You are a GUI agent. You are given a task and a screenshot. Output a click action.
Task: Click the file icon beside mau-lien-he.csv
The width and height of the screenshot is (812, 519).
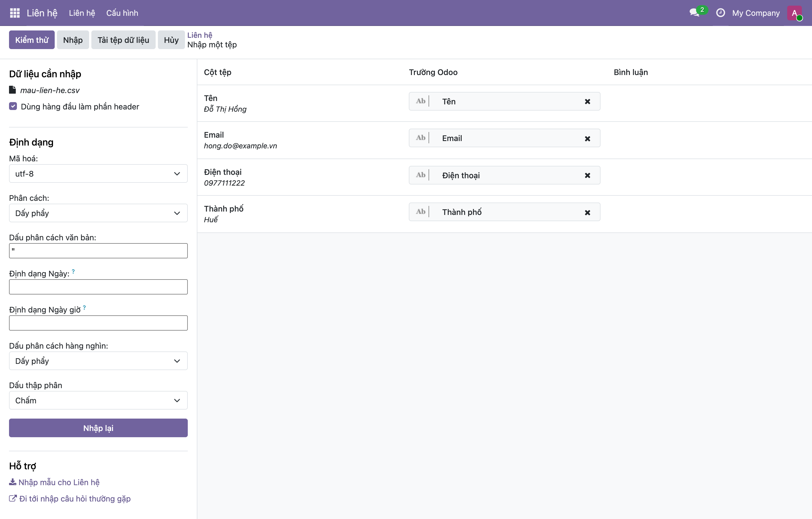tap(12, 90)
